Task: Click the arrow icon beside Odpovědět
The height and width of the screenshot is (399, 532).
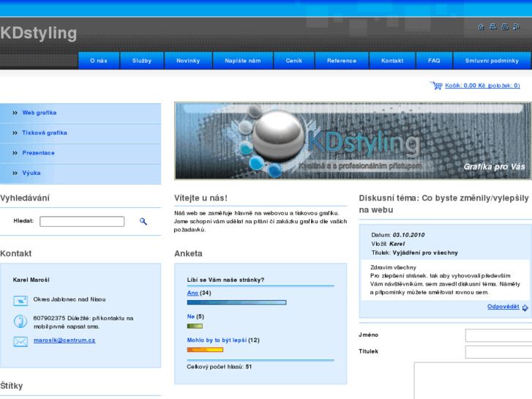Action: [525, 307]
